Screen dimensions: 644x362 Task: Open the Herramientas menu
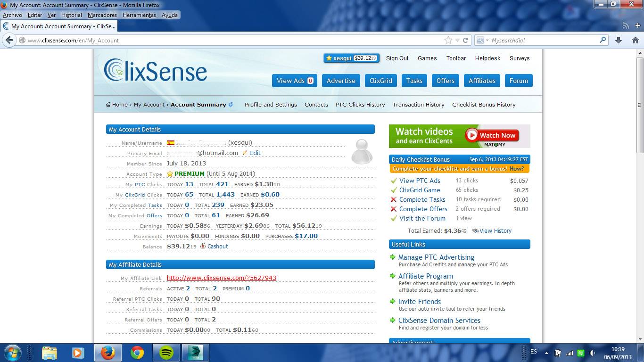[139, 15]
